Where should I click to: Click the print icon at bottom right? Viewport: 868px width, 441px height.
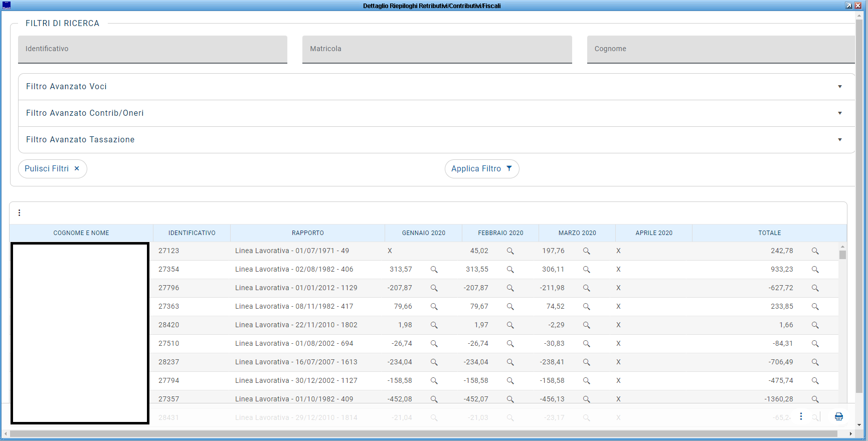(x=838, y=416)
